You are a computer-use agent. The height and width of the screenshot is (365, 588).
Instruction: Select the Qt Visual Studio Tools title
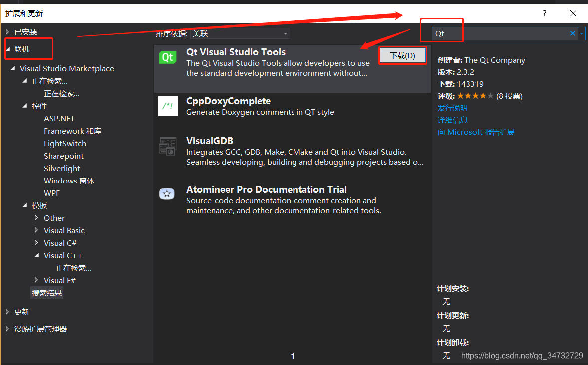point(236,52)
